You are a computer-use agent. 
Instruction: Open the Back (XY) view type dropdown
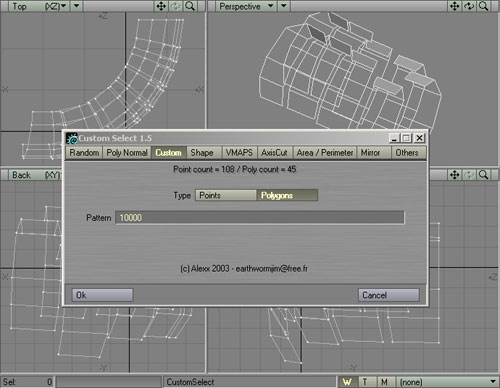pyautogui.click(x=35, y=175)
